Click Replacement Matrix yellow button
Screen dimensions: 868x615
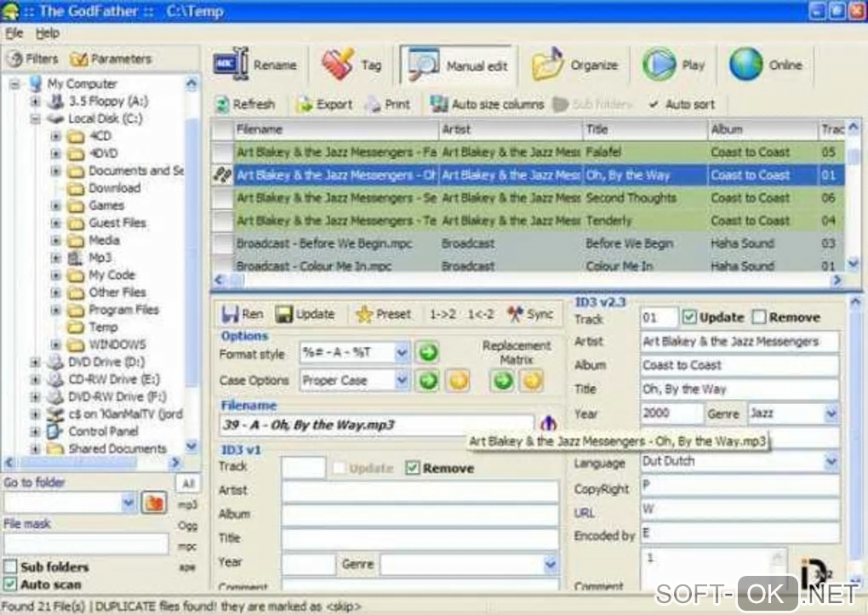point(531,381)
